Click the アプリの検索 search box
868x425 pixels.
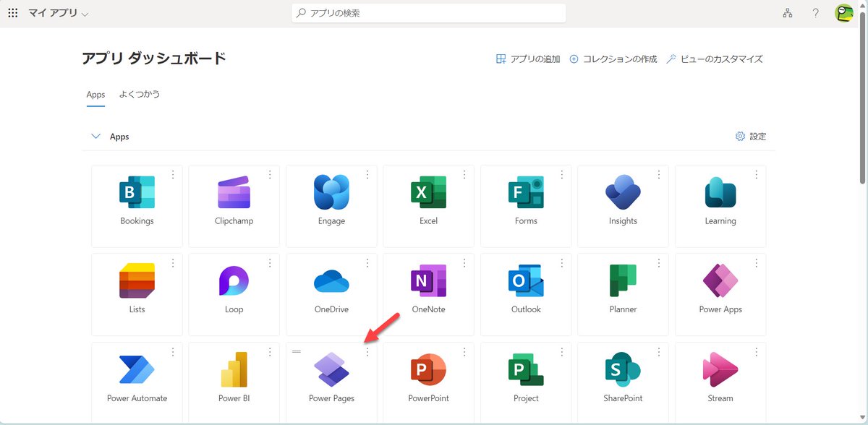(428, 13)
